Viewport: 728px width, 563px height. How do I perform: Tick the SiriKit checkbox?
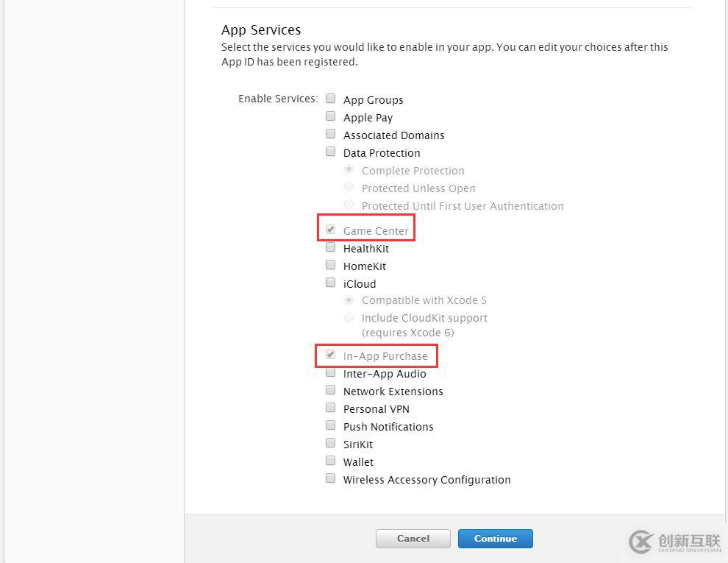331,443
